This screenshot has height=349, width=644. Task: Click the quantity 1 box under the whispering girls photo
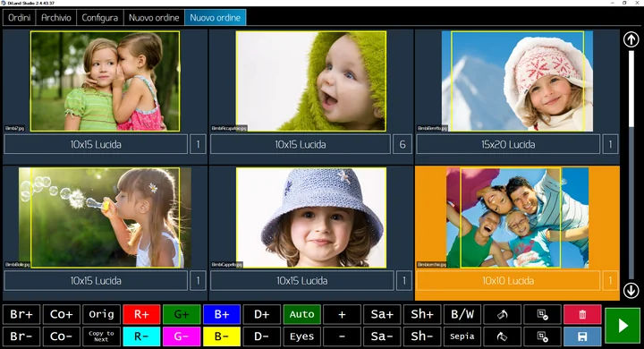(198, 144)
